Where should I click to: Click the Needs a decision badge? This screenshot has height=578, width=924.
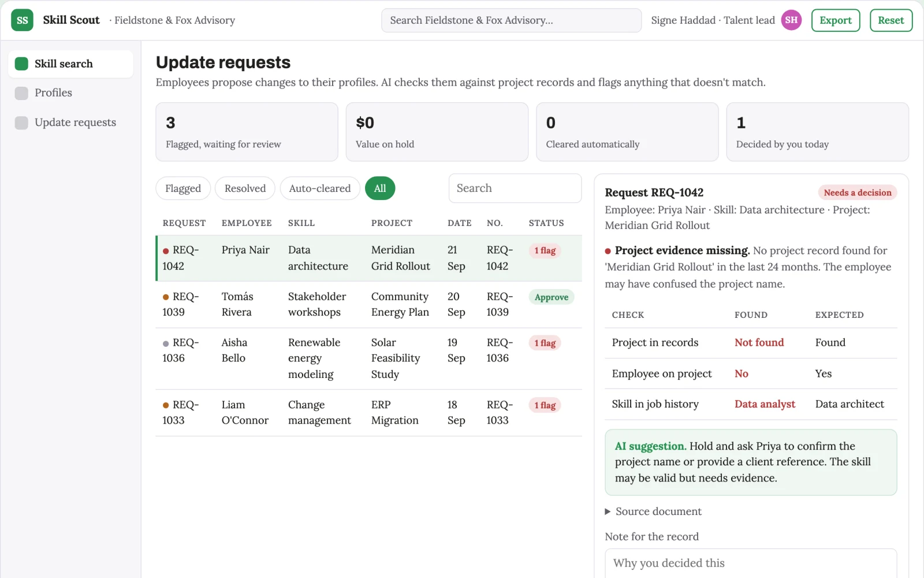coord(858,192)
